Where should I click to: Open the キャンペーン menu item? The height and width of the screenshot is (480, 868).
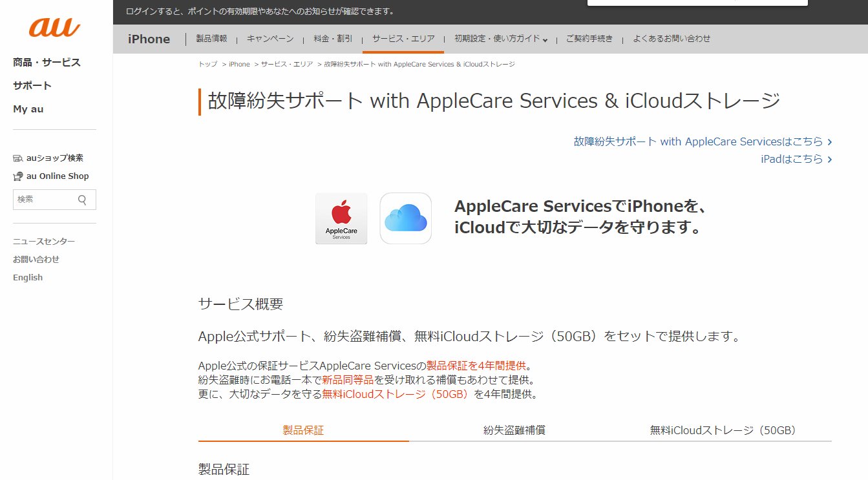[270, 39]
